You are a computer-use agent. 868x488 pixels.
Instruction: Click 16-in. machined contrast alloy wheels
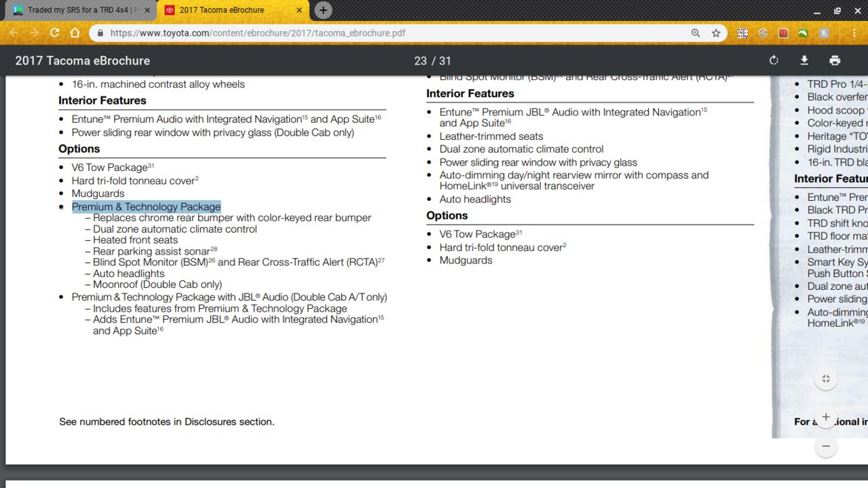tap(158, 85)
